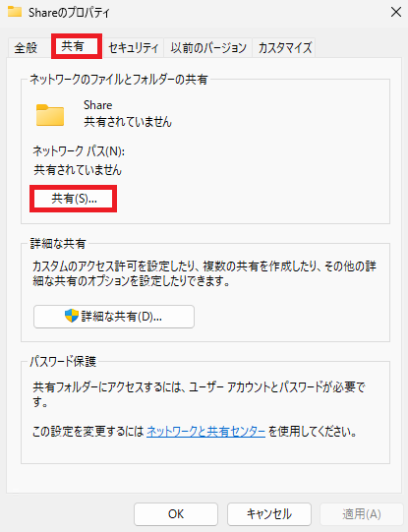Click the Shareのプロパティ title text
408x532 pixels.
pos(69,13)
